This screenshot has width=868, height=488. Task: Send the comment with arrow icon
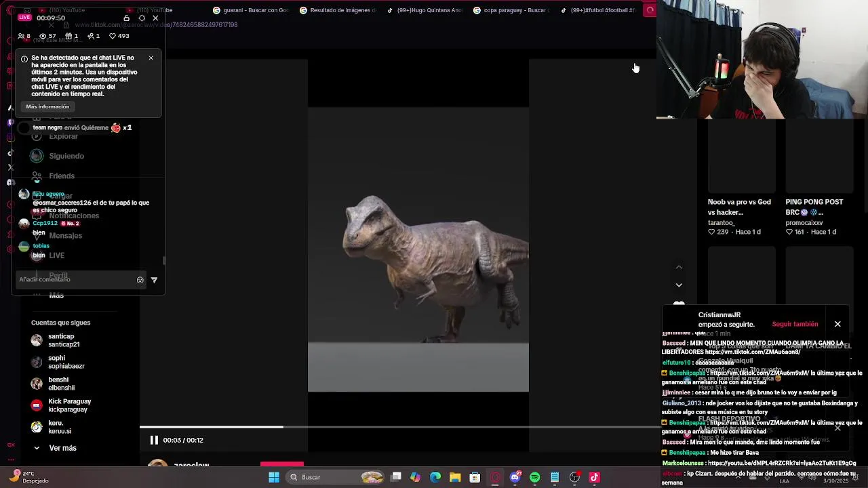point(154,280)
